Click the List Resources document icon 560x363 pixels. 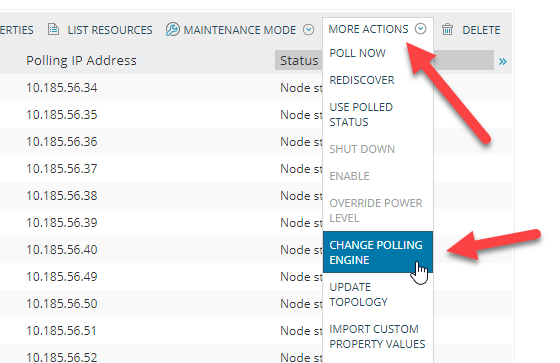[x=53, y=29]
